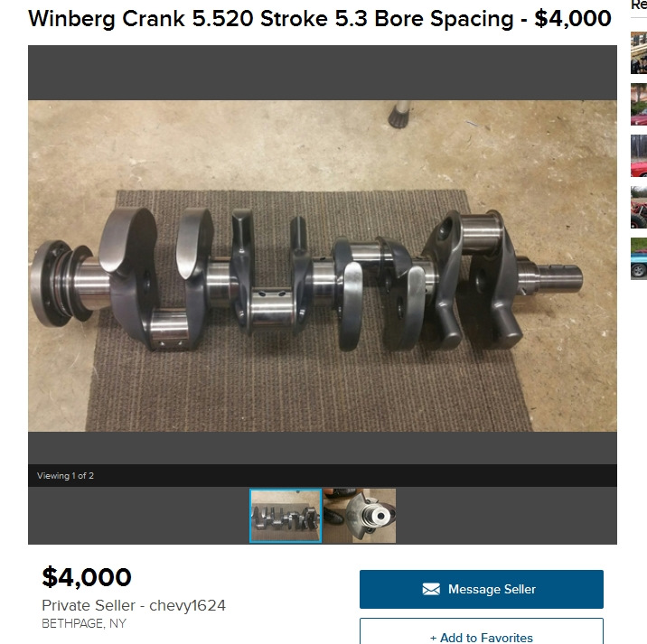
Task: Click the BETHPAGE, NY location text
Action: click(x=84, y=623)
